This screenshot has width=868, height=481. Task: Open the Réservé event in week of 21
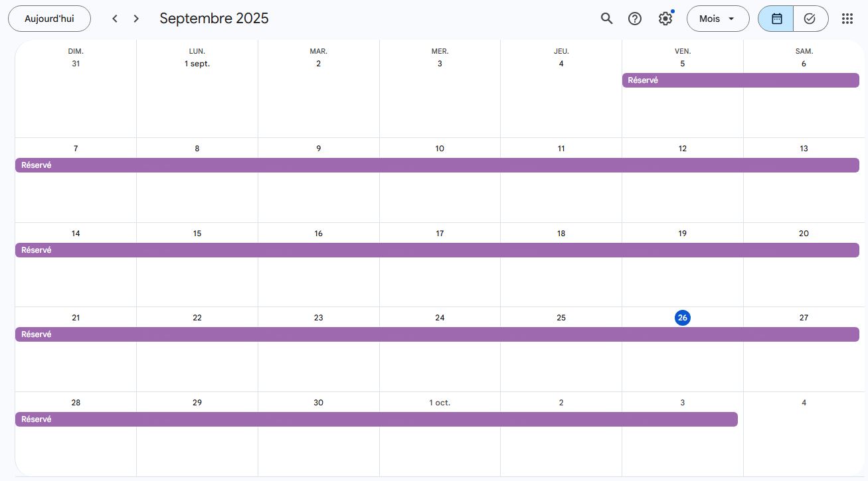pos(436,334)
